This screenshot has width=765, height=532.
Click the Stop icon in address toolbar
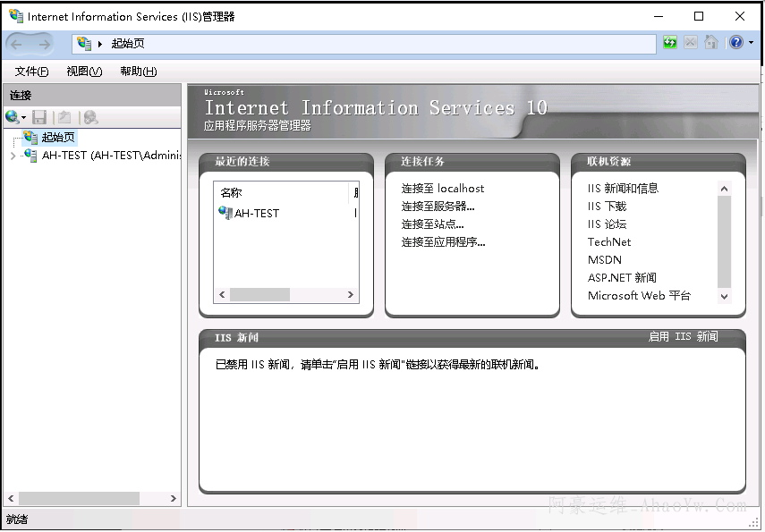(x=691, y=43)
